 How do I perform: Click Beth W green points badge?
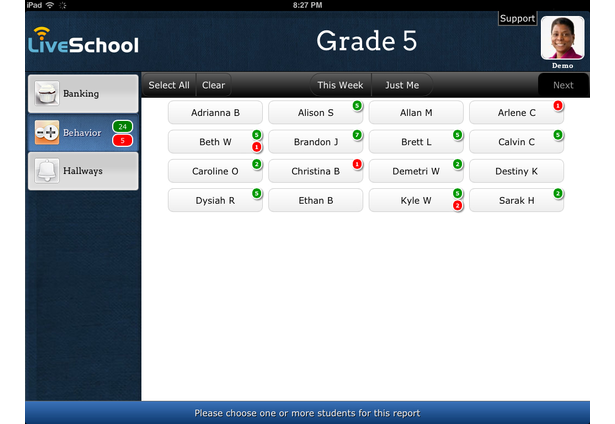(x=257, y=135)
